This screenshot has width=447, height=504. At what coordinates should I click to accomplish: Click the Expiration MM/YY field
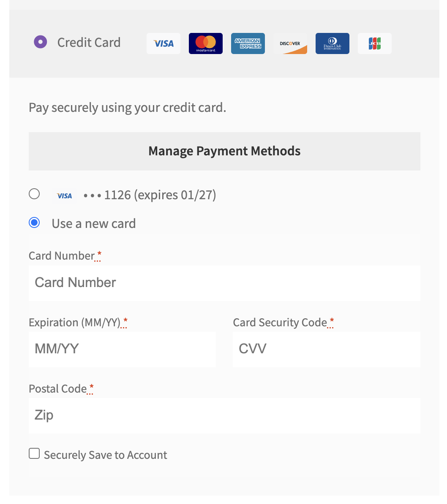click(122, 349)
